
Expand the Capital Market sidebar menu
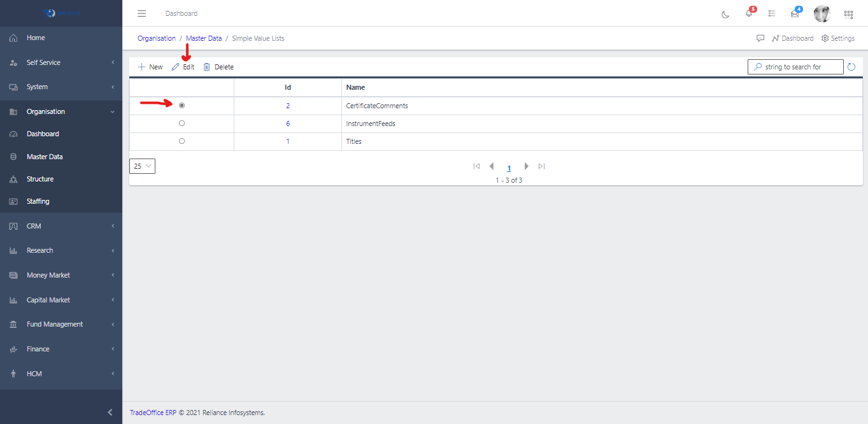click(x=61, y=300)
